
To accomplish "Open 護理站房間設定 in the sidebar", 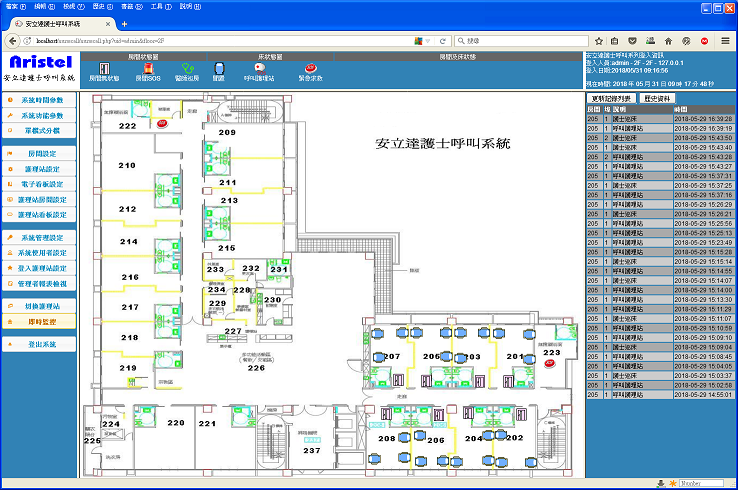I will click(x=39, y=200).
